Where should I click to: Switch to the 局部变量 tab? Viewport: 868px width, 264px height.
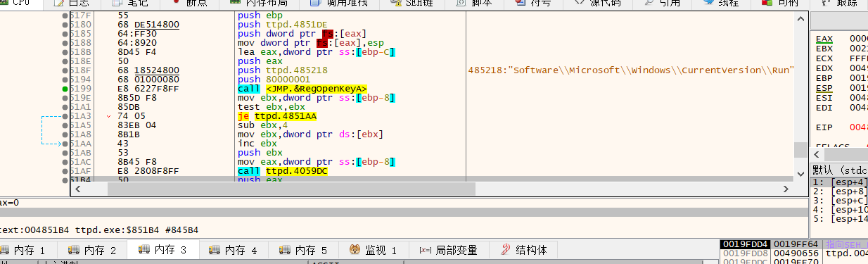pyautogui.click(x=448, y=250)
